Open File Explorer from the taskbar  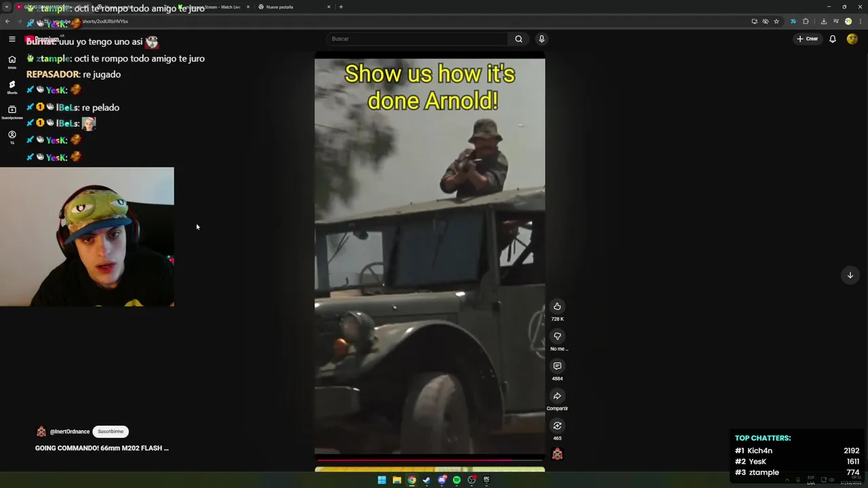[397, 480]
